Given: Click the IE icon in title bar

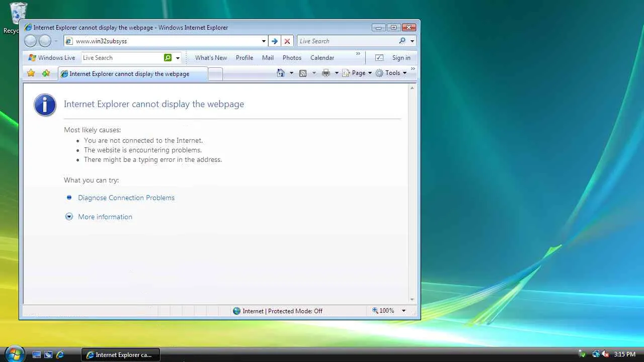Looking at the screenshot, I should click(28, 28).
